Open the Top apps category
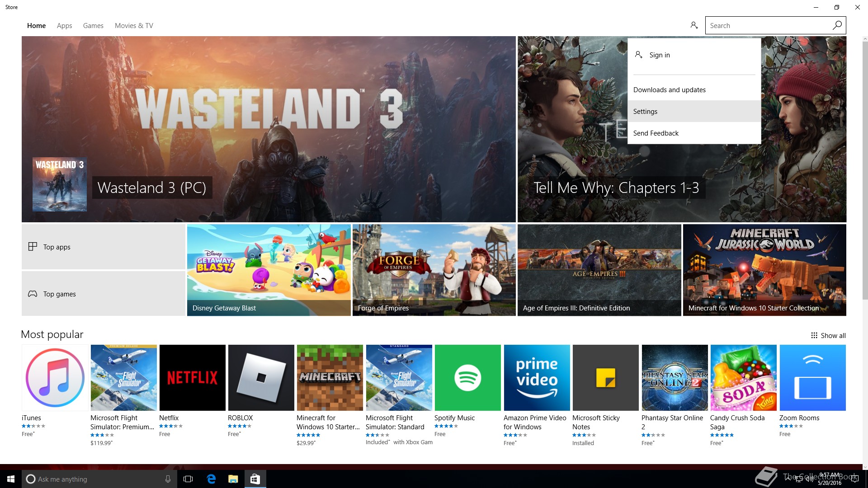868x488 pixels. click(x=104, y=247)
